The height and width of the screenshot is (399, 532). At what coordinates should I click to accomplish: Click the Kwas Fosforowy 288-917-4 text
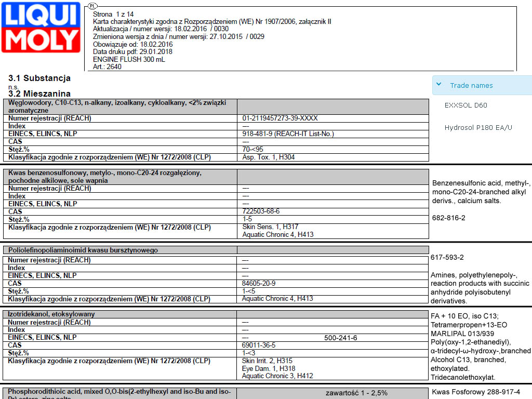[x=475, y=392]
